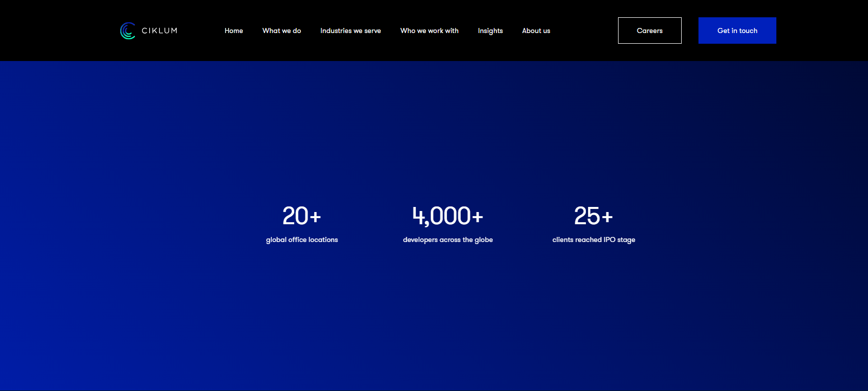Click the Careers button
This screenshot has height=391, width=868.
tap(650, 31)
